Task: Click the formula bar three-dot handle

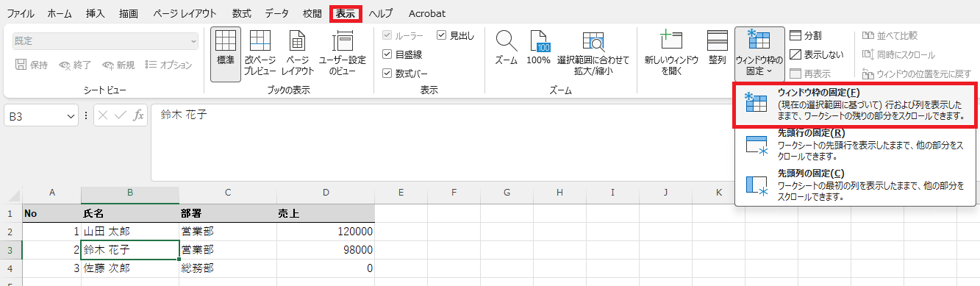Action: tap(86, 115)
